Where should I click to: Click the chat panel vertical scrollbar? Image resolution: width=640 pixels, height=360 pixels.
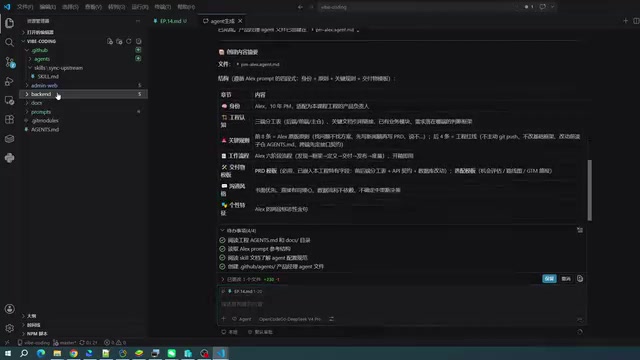(x=589, y=190)
